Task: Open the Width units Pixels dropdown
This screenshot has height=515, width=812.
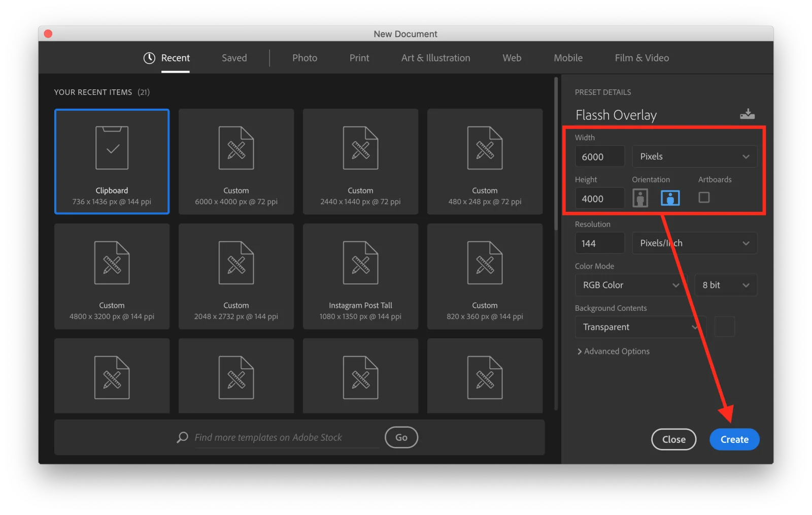Action: (694, 156)
